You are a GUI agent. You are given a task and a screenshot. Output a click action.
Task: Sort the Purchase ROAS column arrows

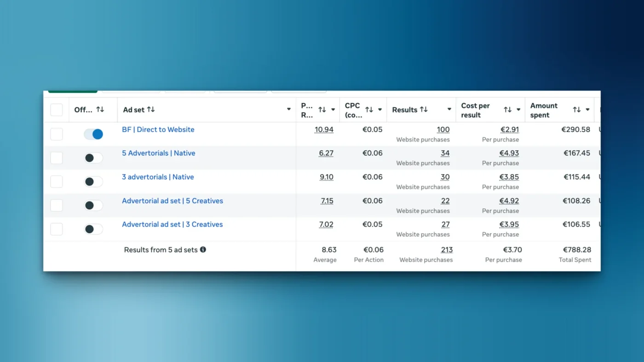(x=322, y=110)
